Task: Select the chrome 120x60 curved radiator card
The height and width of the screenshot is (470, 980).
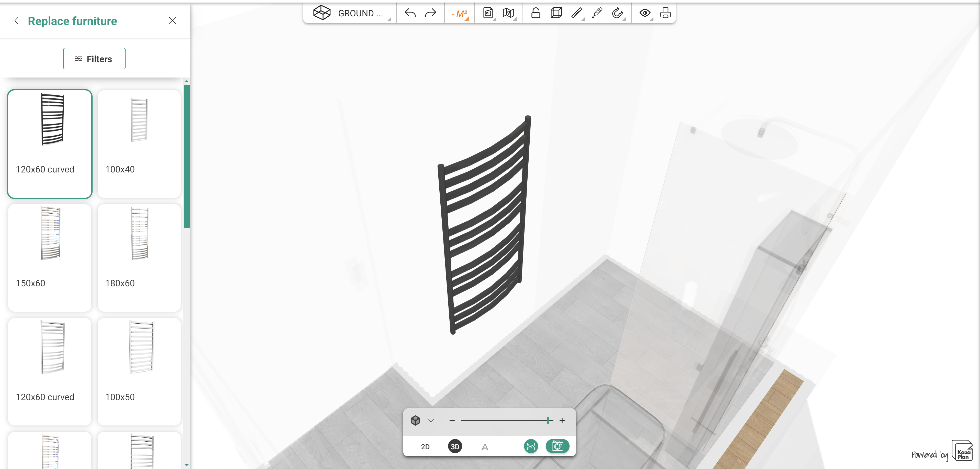Action: click(49, 371)
